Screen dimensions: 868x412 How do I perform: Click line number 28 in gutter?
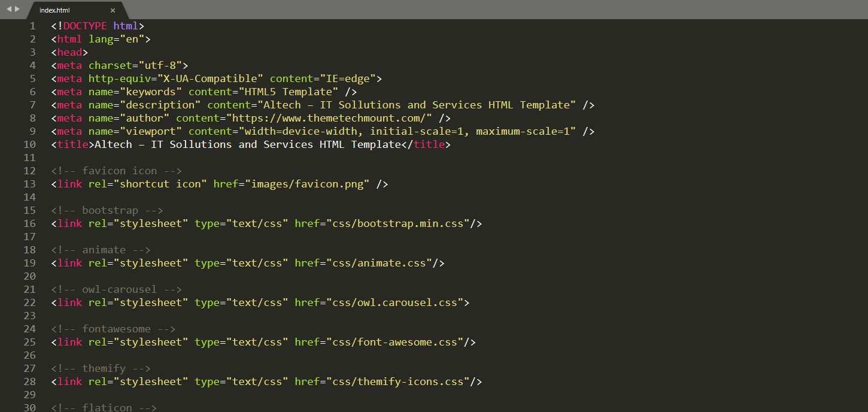(x=29, y=381)
